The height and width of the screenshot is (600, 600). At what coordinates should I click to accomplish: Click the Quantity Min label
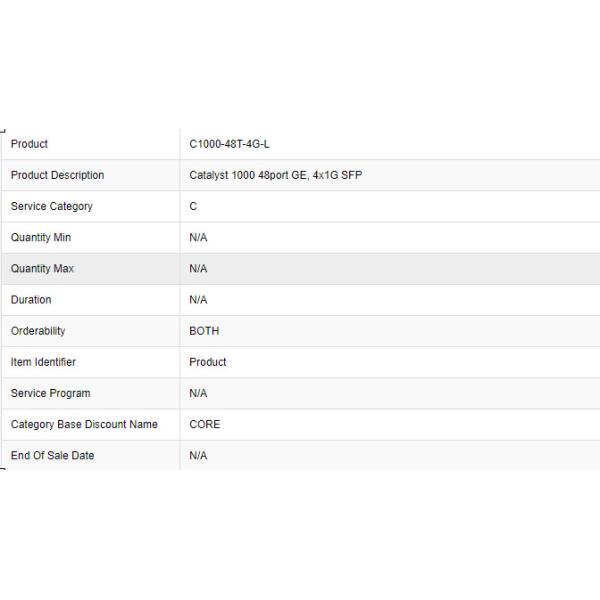tap(41, 237)
